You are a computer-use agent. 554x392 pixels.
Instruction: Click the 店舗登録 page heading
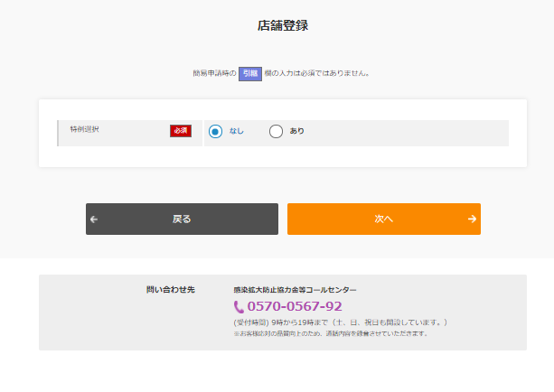(283, 25)
